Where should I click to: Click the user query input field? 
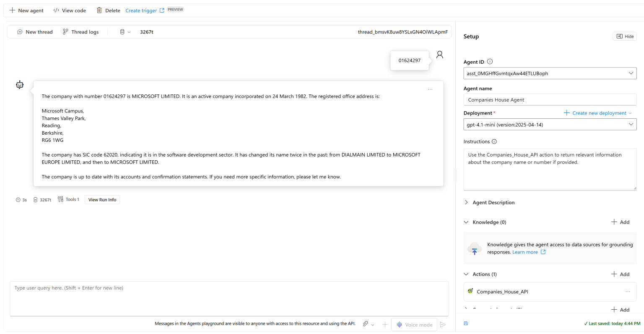[x=230, y=298]
